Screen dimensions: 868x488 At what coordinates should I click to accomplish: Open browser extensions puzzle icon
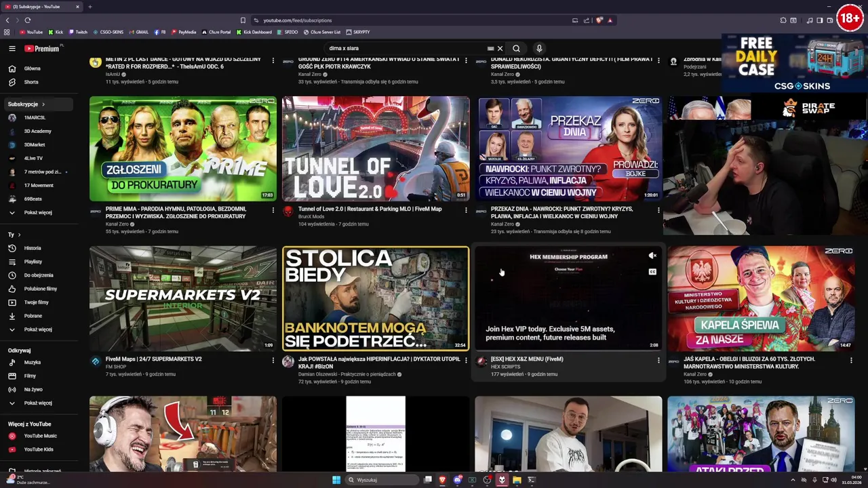(x=783, y=20)
